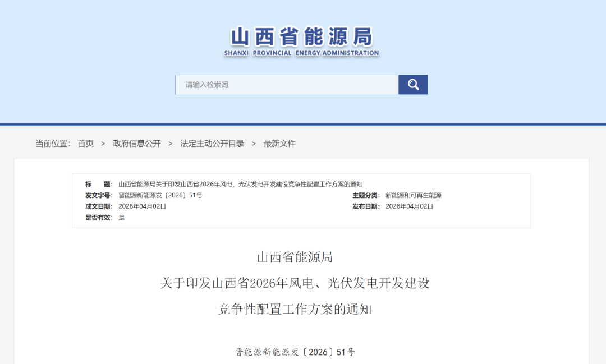Click SHANXI PROVINCIAL ENERGY ADMINISTRATION subtitle

(x=301, y=53)
